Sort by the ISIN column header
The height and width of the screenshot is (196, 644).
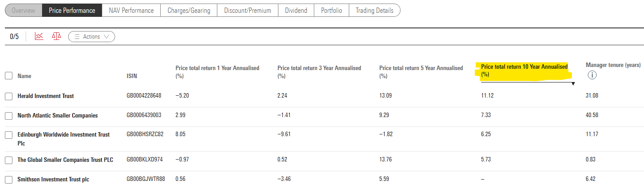click(132, 76)
